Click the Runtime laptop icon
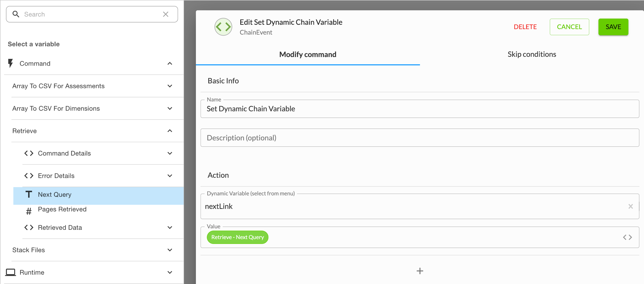The height and width of the screenshot is (284, 644). pyautogui.click(x=11, y=272)
